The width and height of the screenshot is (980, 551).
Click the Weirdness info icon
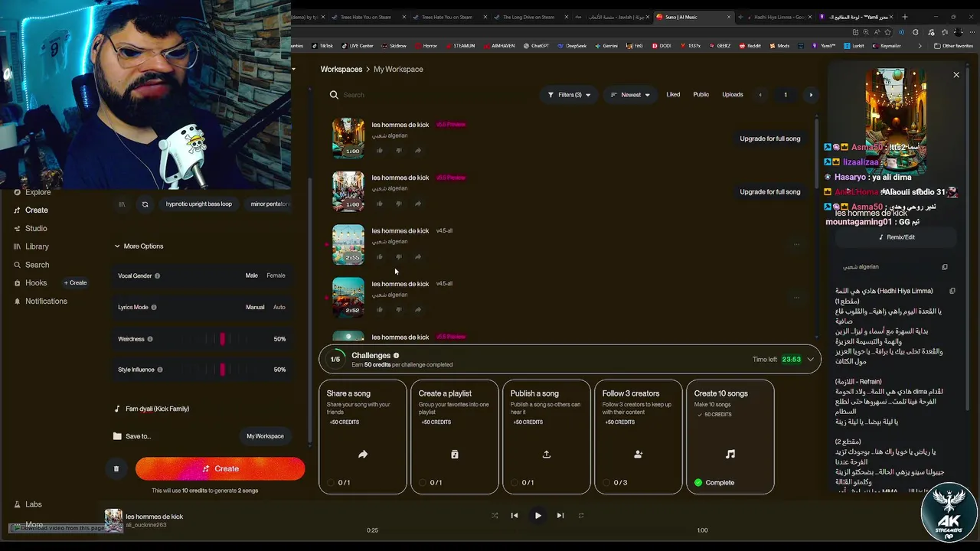coord(150,339)
